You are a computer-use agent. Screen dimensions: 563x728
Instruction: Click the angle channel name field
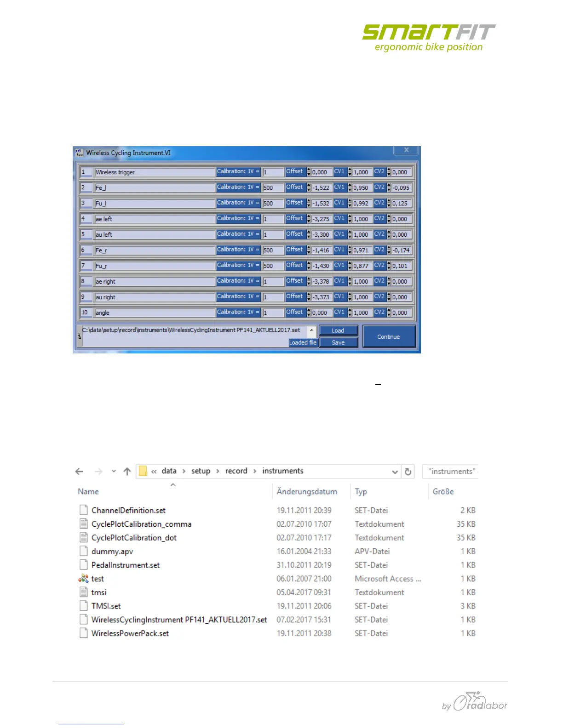coord(155,313)
